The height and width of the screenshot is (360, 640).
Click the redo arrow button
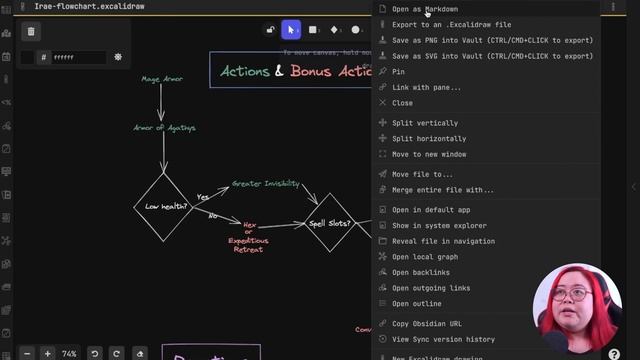tap(116, 353)
